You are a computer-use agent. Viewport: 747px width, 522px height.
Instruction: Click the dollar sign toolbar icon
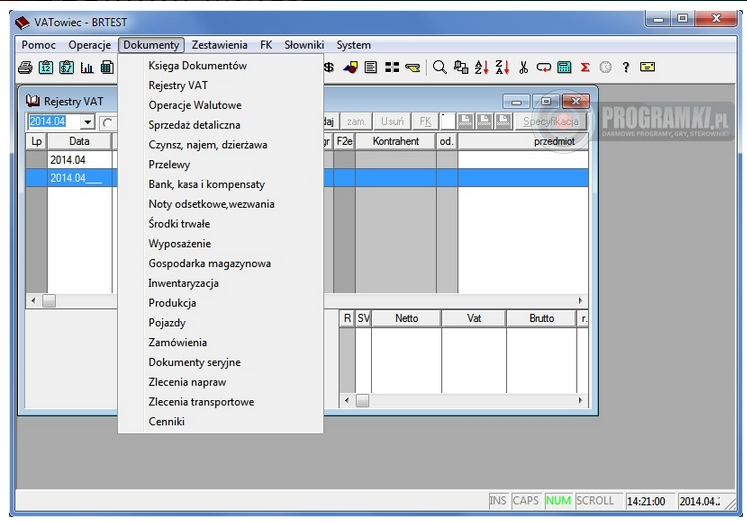coord(329,67)
